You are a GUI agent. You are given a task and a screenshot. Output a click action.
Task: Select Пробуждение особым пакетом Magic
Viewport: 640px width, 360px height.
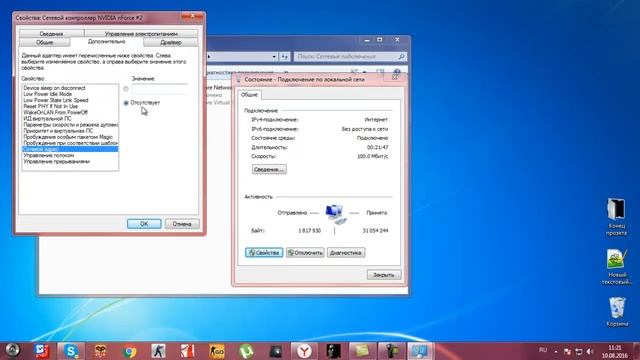tap(70, 137)
